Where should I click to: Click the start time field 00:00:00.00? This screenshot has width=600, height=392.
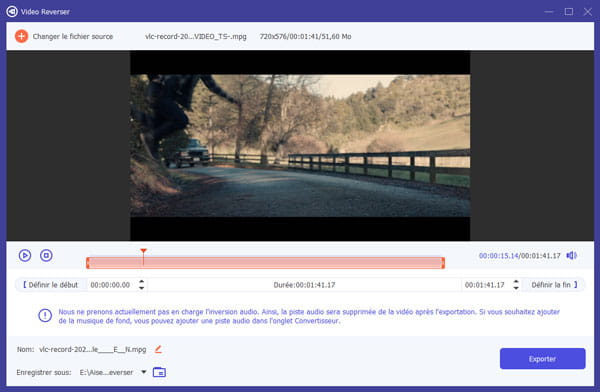click(110, 285)
